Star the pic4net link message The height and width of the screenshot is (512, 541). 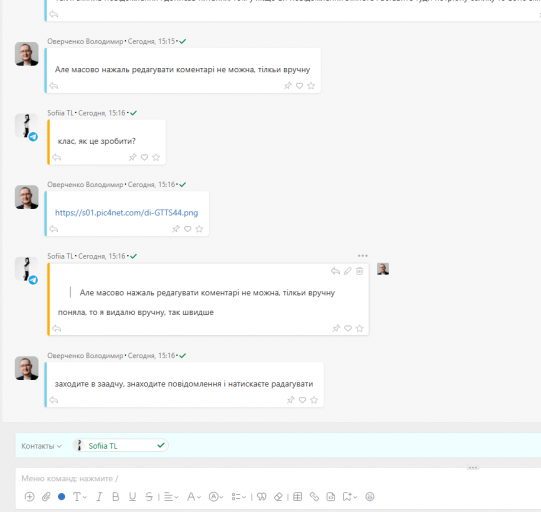click(x=199, y=229)
